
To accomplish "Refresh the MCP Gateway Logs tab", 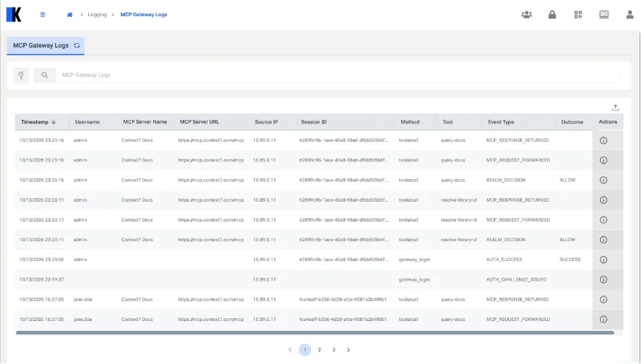I will 77,45.
